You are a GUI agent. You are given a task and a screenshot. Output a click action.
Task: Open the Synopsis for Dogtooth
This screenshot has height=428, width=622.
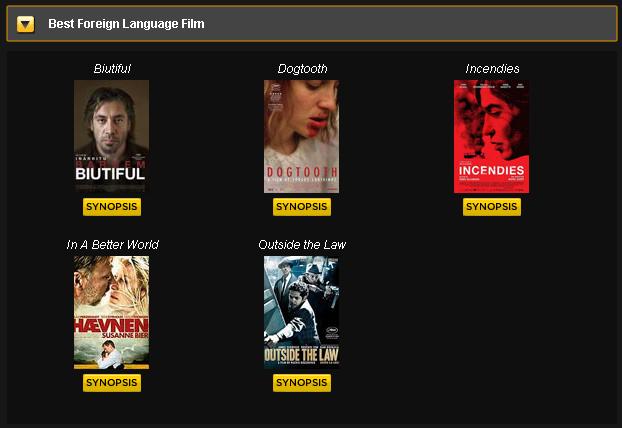tap(302, 207)
